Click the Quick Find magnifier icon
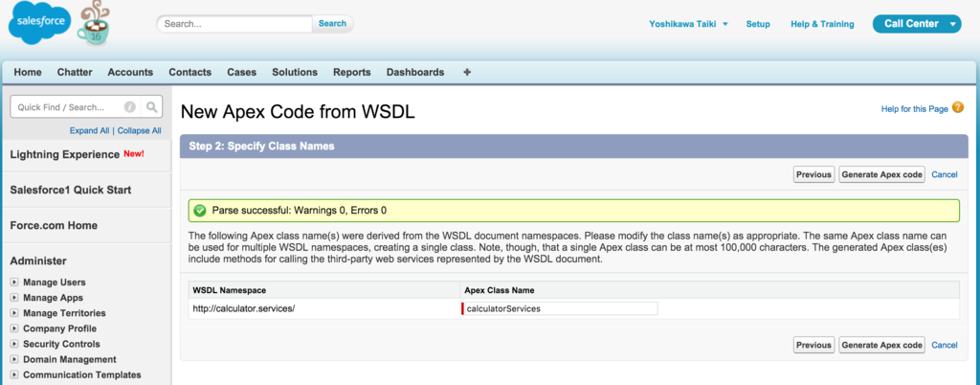Viewport: 980px width, 385px height. coord(152,107)
